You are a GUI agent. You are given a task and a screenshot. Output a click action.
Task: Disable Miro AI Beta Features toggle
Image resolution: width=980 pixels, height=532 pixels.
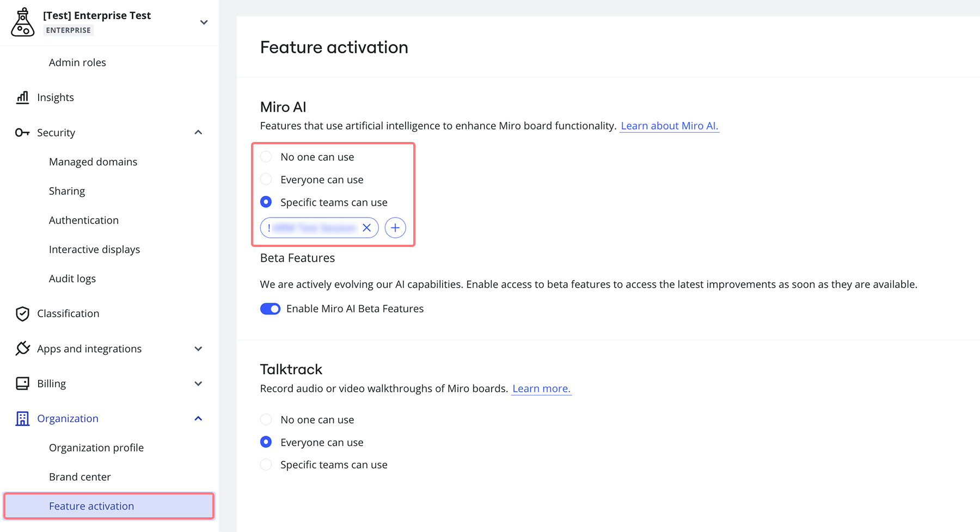coord(270,308)
